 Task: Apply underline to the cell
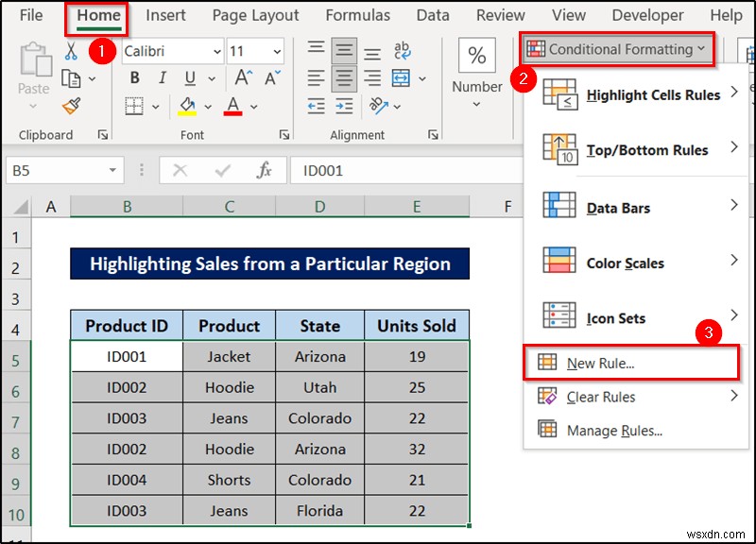tap(189, 77)
